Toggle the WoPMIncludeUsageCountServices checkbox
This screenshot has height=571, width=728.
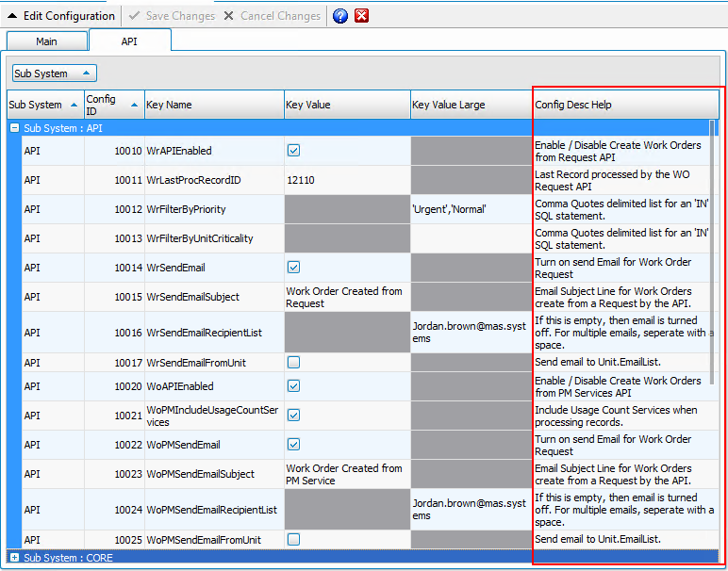[x=293, y=416]
